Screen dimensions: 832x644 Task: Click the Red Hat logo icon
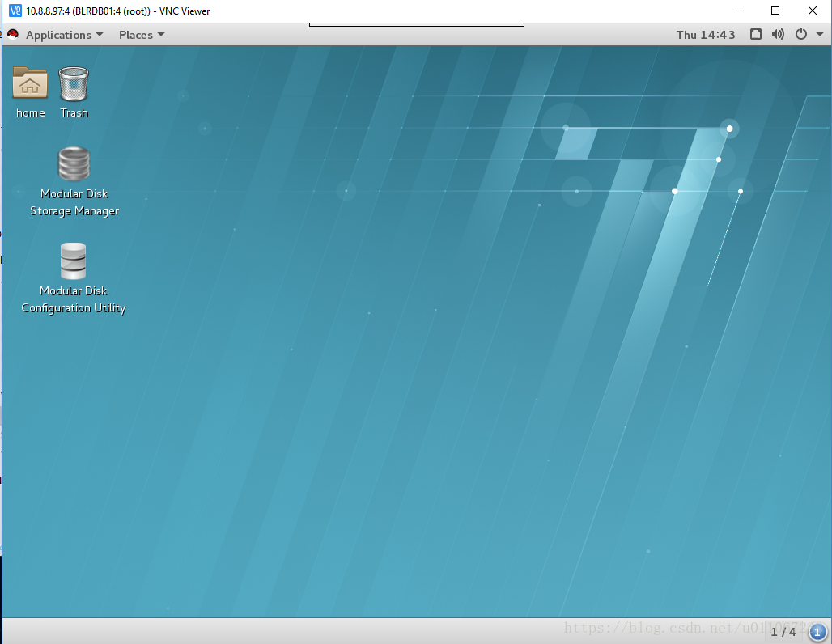pos(13,35)
